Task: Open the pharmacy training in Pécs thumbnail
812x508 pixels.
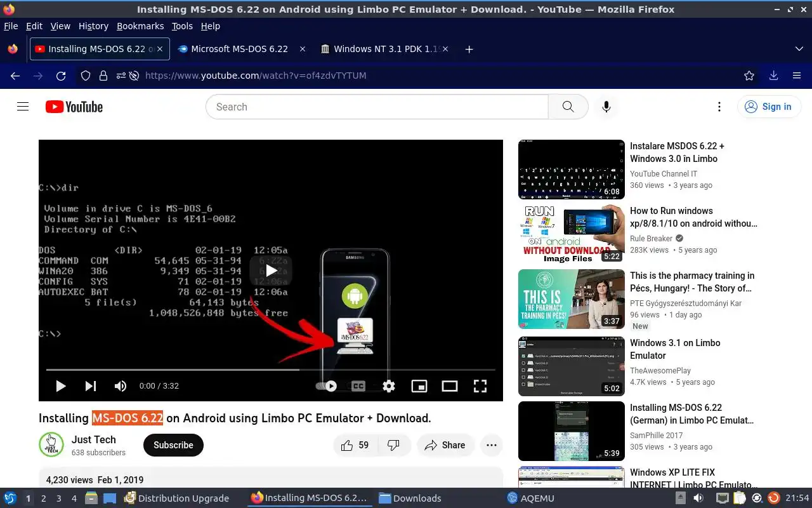Action: coord(572,299)
